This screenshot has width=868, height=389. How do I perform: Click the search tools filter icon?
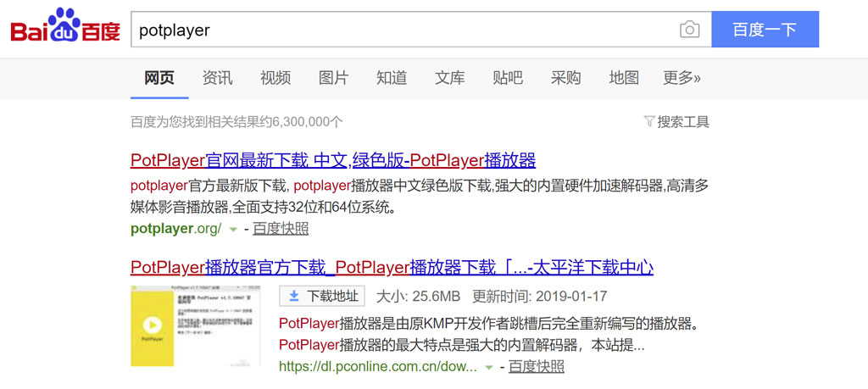649,121
